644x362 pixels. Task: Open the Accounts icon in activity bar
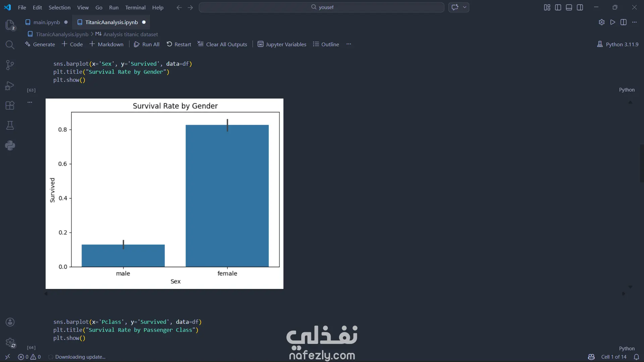point(10,322)
